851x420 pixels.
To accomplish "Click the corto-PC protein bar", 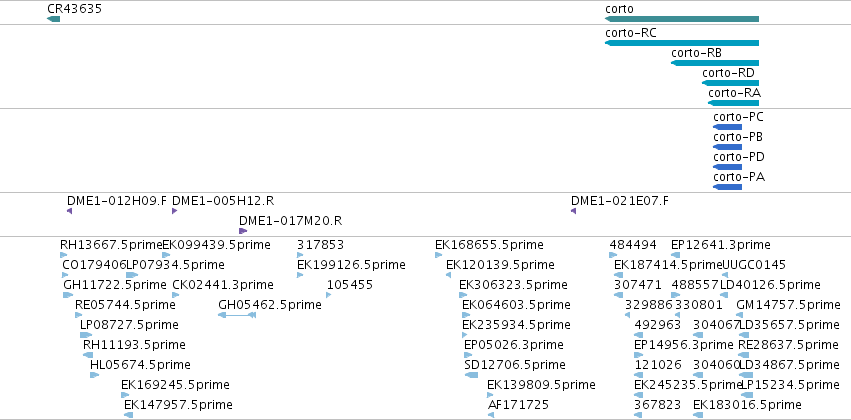I will pos(727,126).
